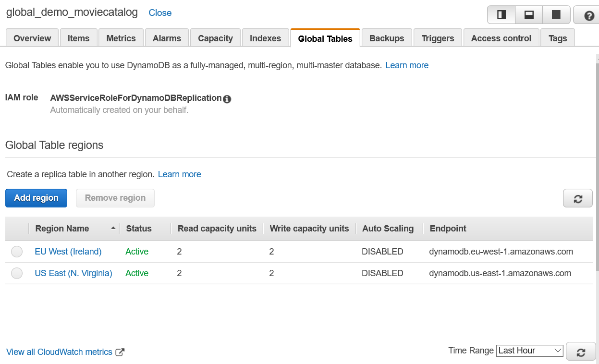Image resolution: width=599 pixels, height=364 pixels.
Task: Click the IAM role info icon
Action: 227,99
